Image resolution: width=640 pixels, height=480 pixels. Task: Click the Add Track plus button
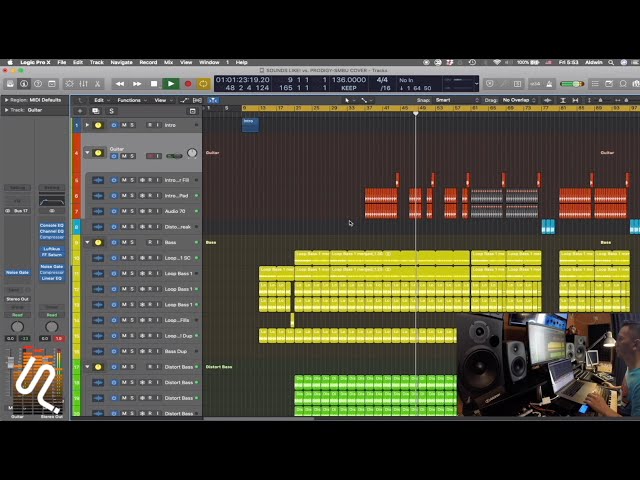(80, 111)
